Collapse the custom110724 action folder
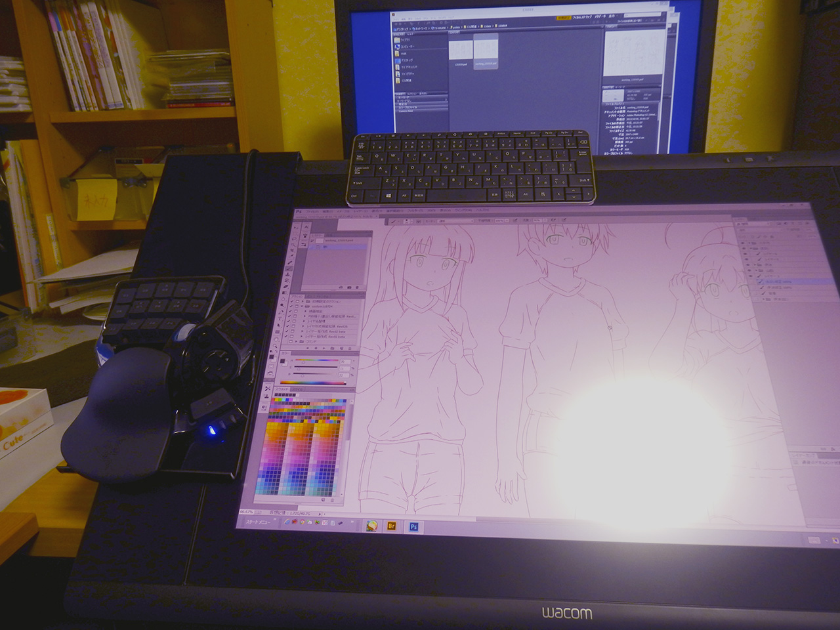Screen dimensions: 840x630 click(302, 306)
